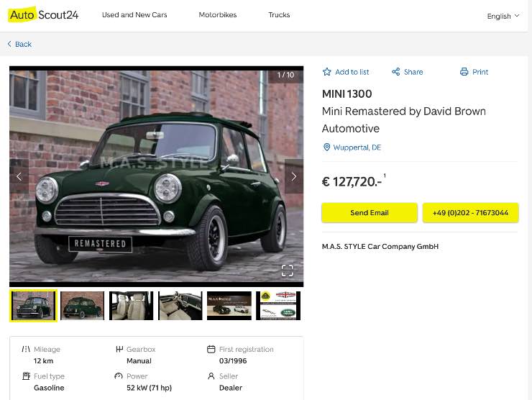
Task: Show next photo with right arrow
Action: pos(293,176)
